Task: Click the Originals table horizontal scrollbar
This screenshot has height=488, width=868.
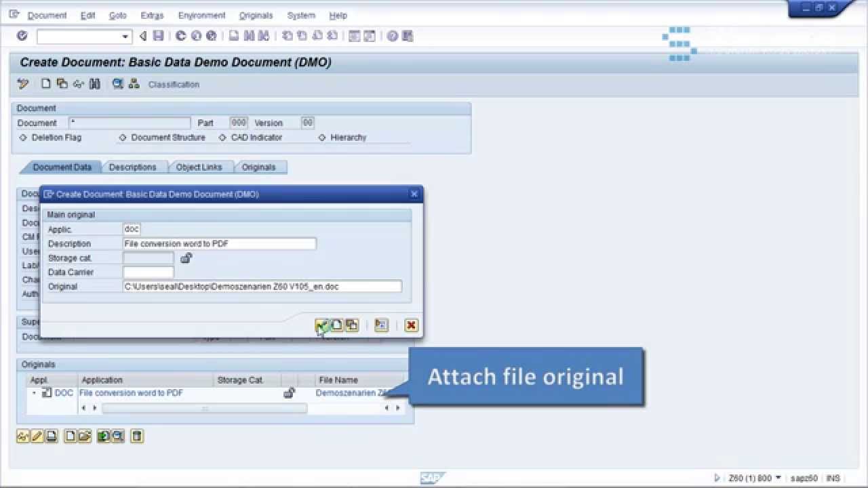Action: point(204,408)
